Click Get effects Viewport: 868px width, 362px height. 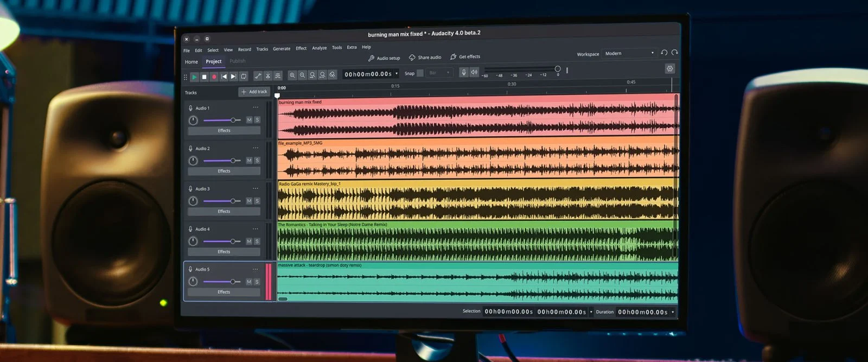[465, 56]
